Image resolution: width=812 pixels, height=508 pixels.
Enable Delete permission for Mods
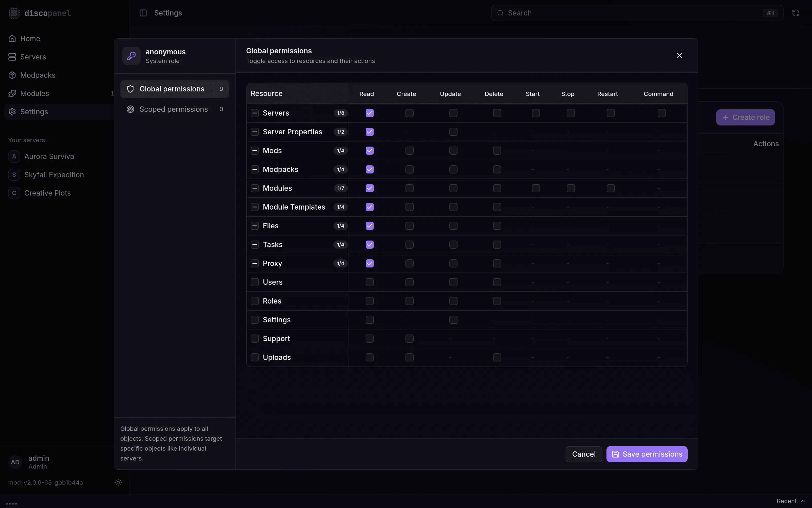click(x=497, y=151)
